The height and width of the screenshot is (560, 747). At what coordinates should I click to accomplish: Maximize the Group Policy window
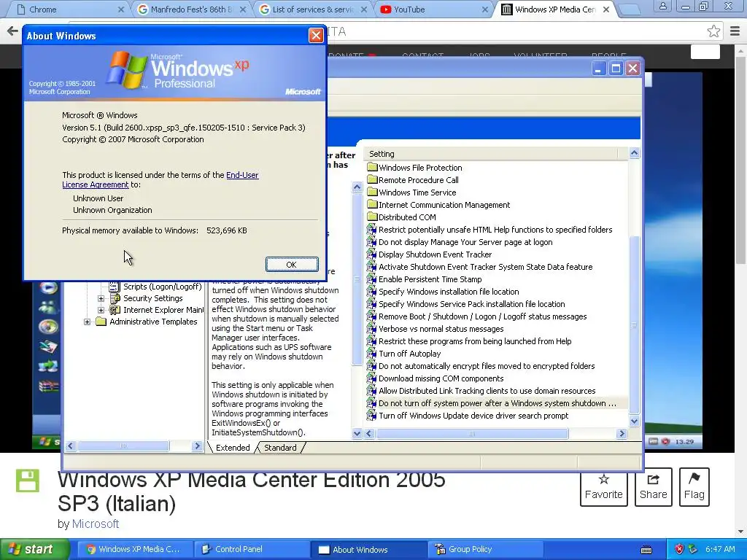[616, 69]
